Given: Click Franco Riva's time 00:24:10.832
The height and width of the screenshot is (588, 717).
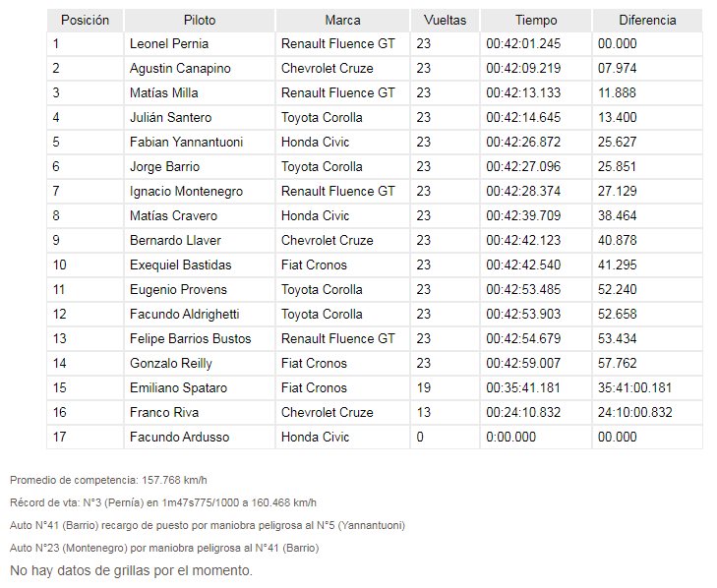Looking at the screenshot, I should pyautogui.click(x=523, y=412).
